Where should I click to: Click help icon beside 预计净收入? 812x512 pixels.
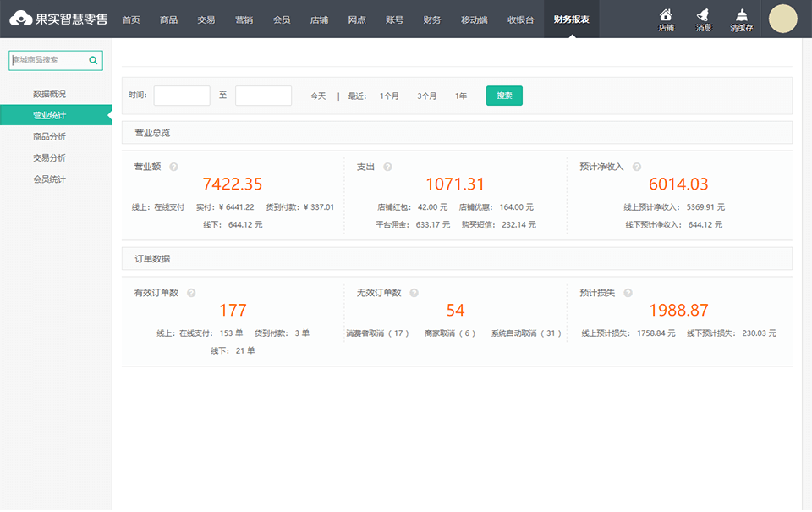[637, 167]
